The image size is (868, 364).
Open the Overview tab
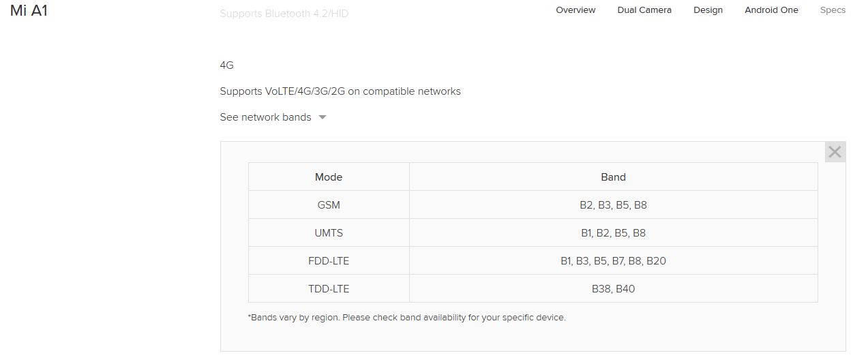pyautogui.click(x=575, y=10)
